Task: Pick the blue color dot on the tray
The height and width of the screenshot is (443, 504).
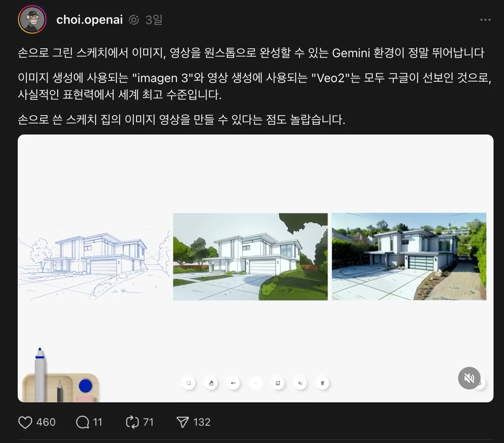Action: (85, 386)
